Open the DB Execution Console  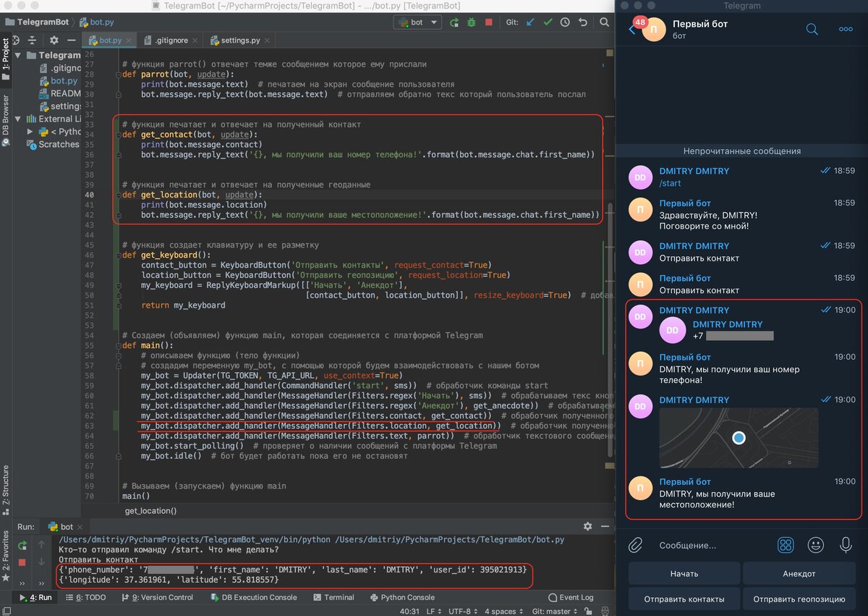tap(254, 597)
